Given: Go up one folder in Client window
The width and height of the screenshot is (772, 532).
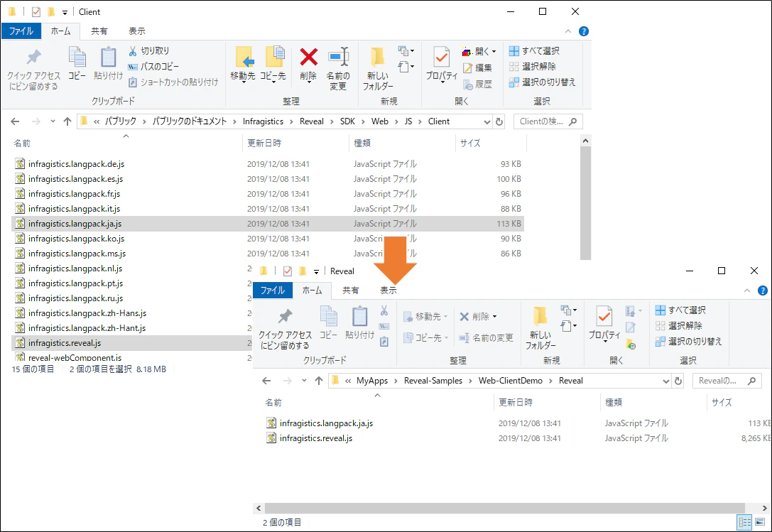Looking at the screenshot, I should tap(67, 121).
